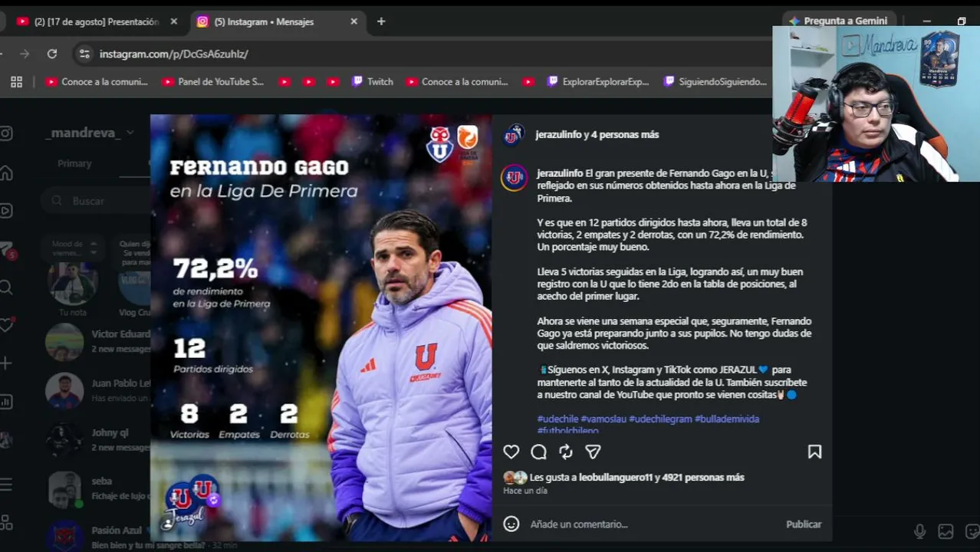Open the 9-dot grid icon at sidebar bottom
The height and width of the screenshot is (552, 980).
click(x=6, y=523)
